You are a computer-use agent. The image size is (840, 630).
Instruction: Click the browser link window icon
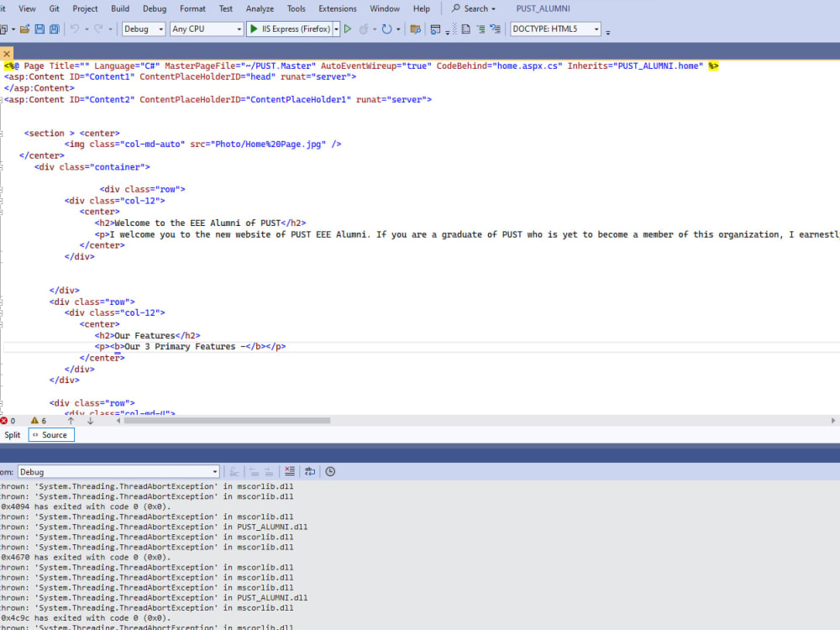[435, 29]
